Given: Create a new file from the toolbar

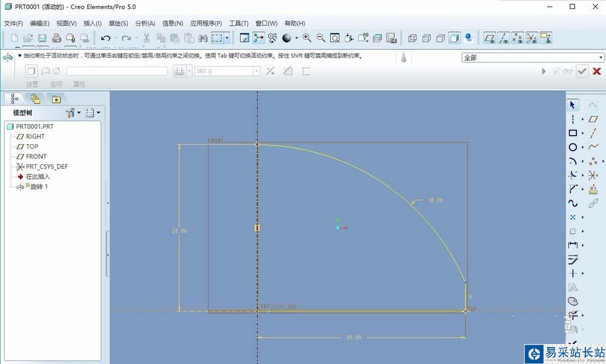Looking at the screenshot, I should point(15,38).
